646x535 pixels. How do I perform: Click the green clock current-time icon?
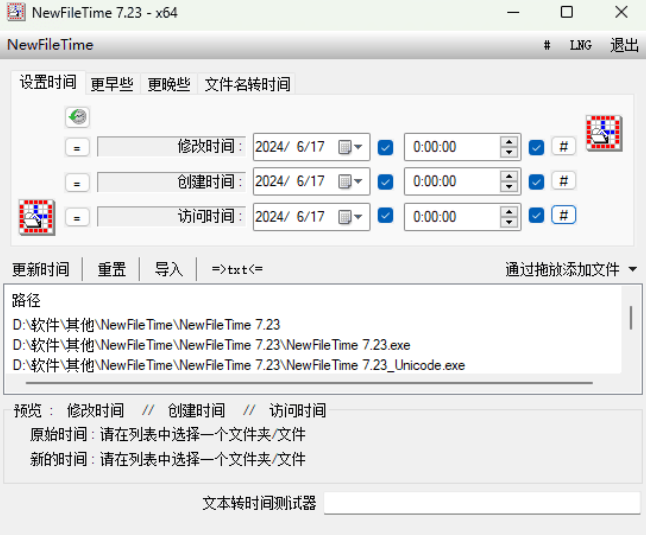click(77, 117)
